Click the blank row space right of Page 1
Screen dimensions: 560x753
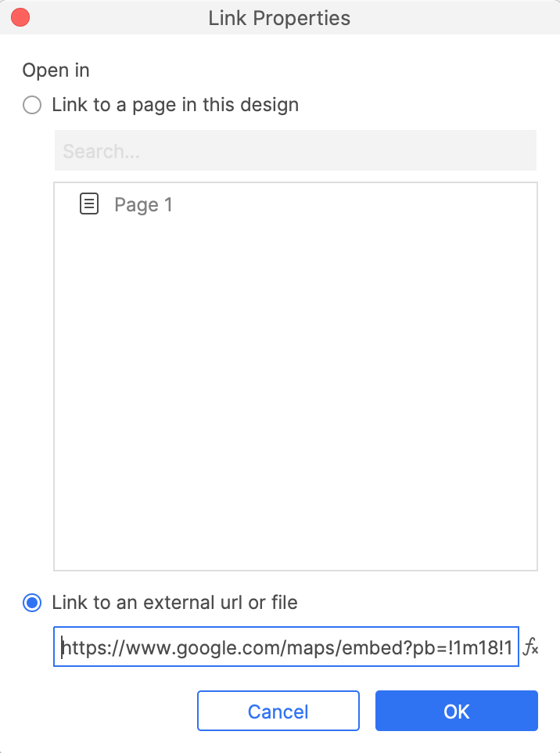tap(352, 205)
